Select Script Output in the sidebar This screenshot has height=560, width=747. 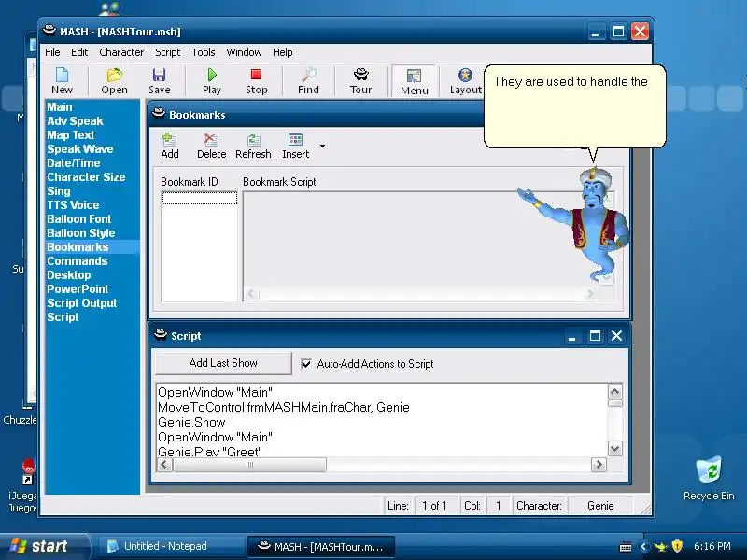(x=82, y=302)
